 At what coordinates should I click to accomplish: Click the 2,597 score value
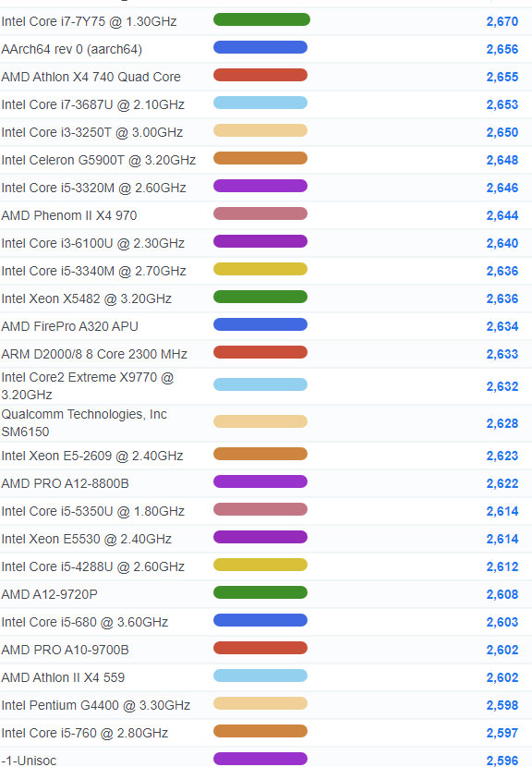coord(502,733)
